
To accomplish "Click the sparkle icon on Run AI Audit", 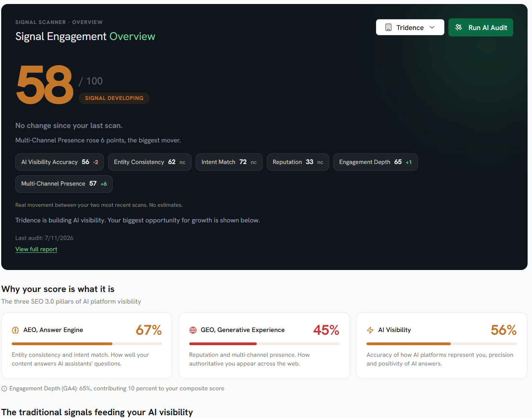I will coord(458,27).
